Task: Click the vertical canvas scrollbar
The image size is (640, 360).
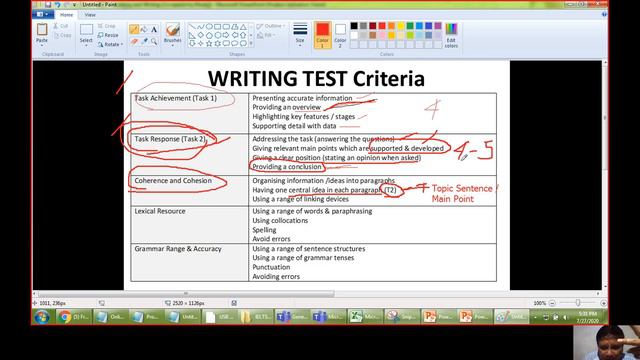Action: click(604, 117)
